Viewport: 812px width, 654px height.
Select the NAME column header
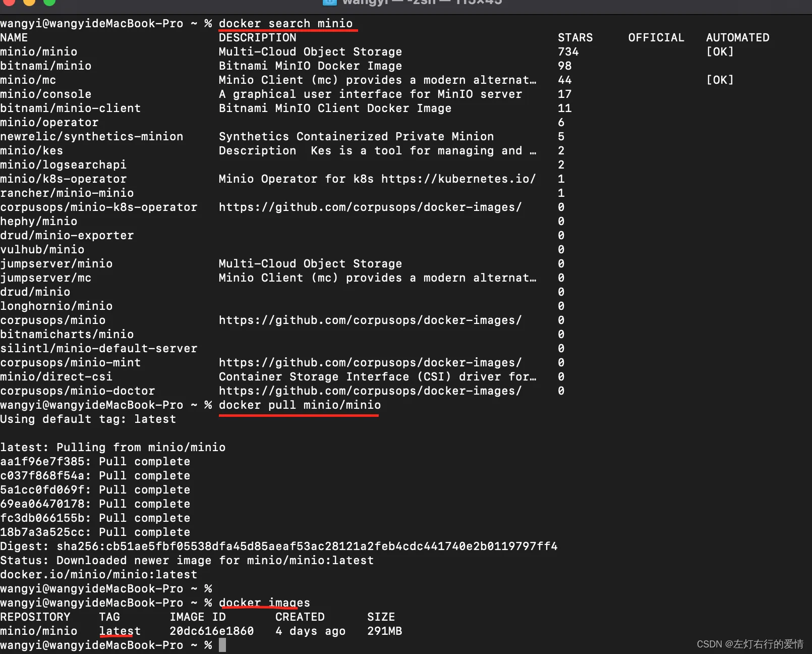[x=14, y=37]
